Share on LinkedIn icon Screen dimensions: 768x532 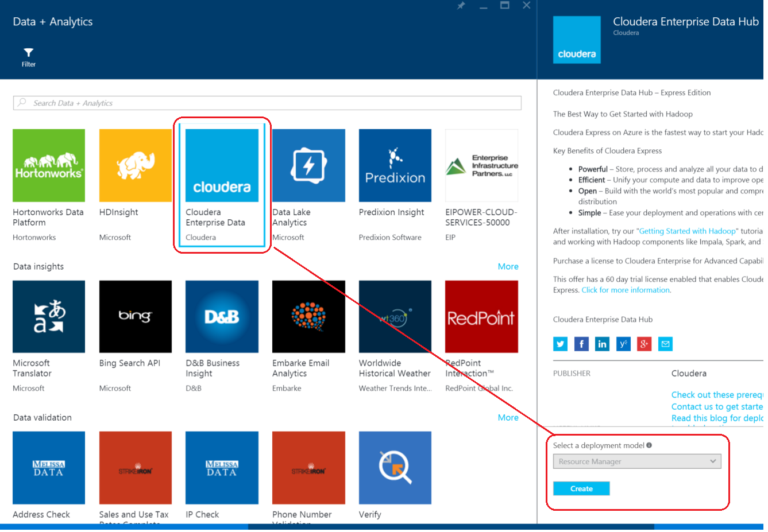tap(602, 344)
